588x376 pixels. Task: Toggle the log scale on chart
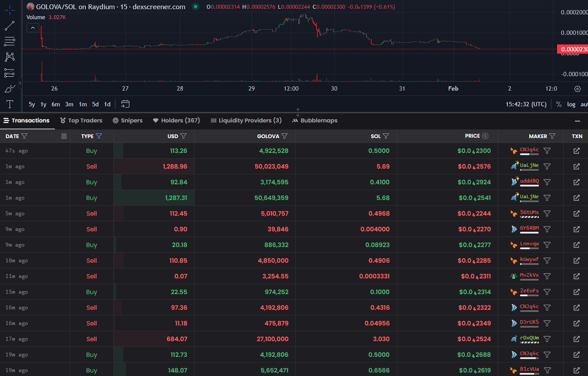coord(571,104)
